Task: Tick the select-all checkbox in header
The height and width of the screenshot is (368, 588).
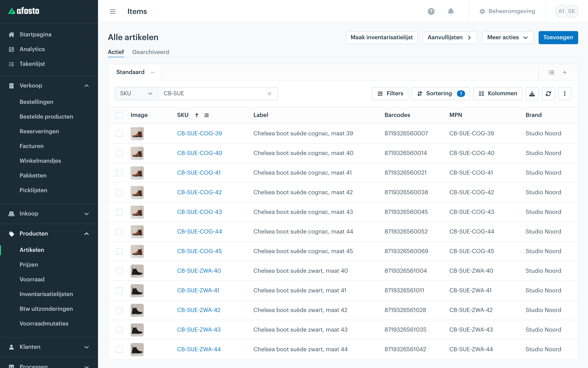Action: point(119,115)
